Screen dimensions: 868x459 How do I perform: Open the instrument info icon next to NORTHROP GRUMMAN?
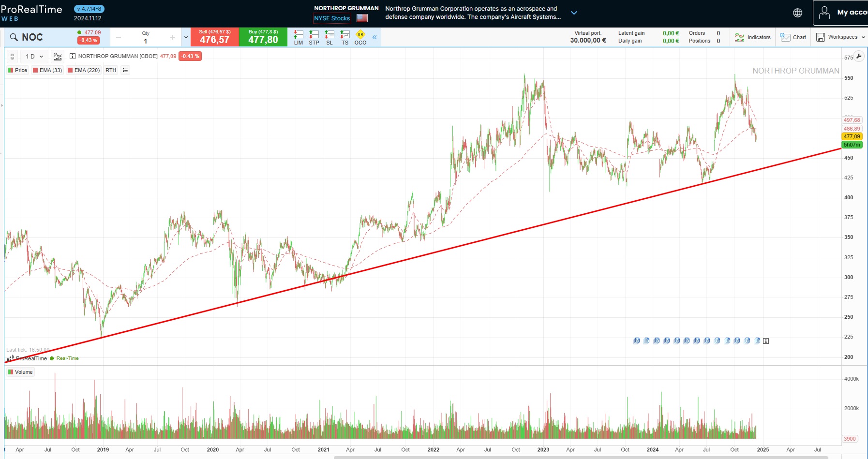[x=72, y=56]
